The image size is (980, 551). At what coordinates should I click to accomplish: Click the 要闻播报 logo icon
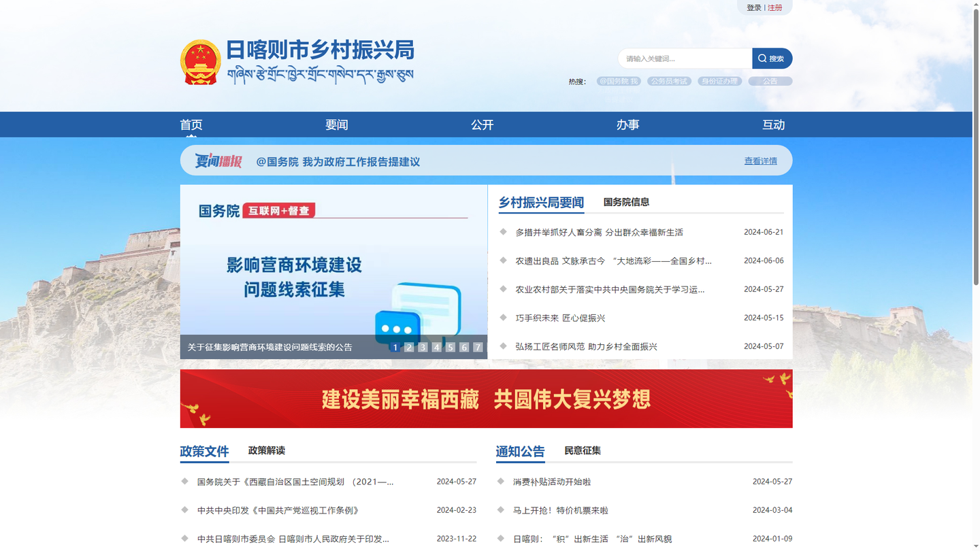[218, 161]
